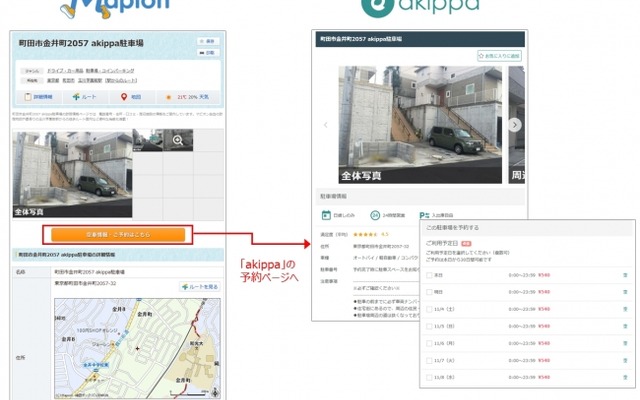Check the 11/8 (水) date checkbox
The image size is (640, 400).
(x=429, y=378)
